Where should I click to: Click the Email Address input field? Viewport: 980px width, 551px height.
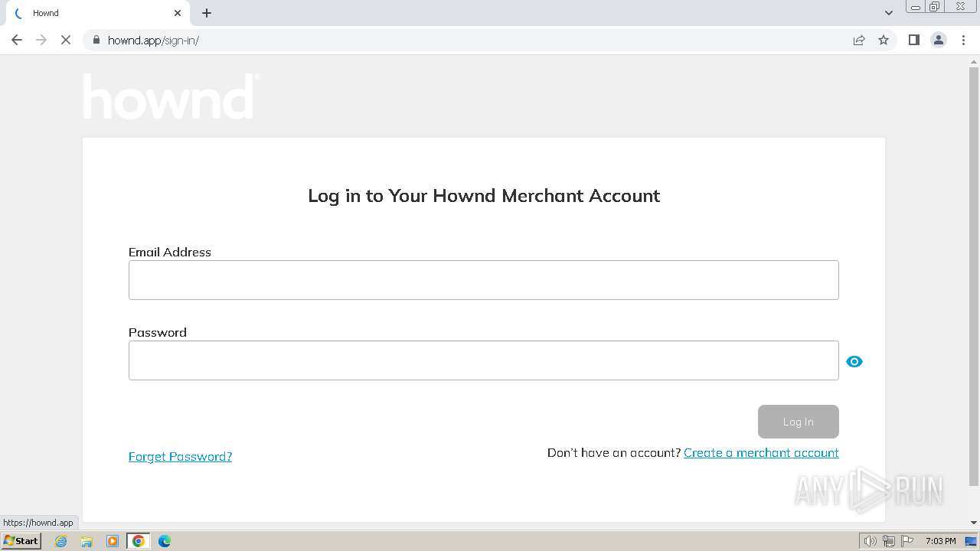[484, 280]
